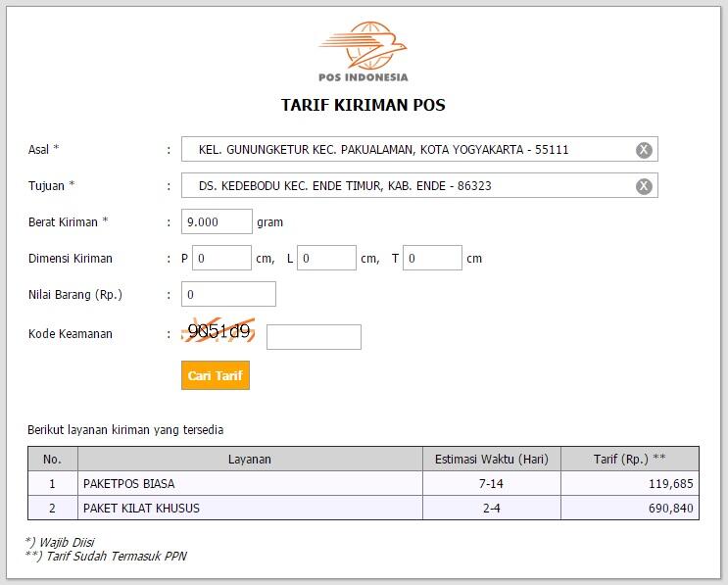
Task: Click the 7-14 estimated days cell
Action: point(492,483)
